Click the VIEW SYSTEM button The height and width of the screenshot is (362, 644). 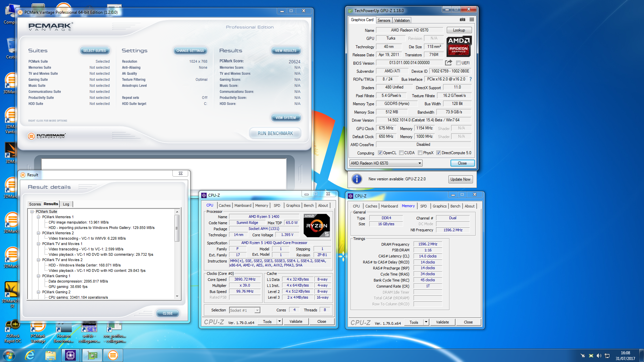(286, 118)
